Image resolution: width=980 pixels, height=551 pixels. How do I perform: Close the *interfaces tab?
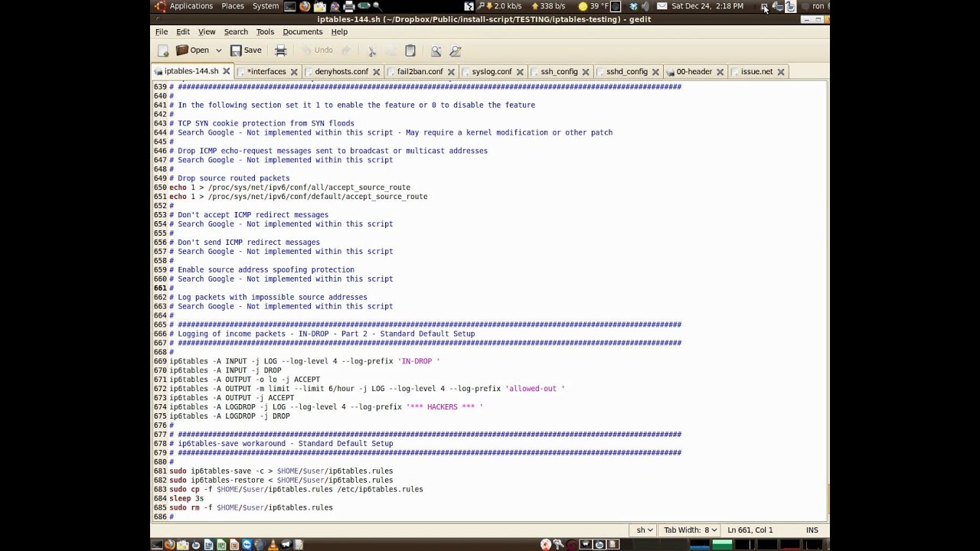coord(294,71)
